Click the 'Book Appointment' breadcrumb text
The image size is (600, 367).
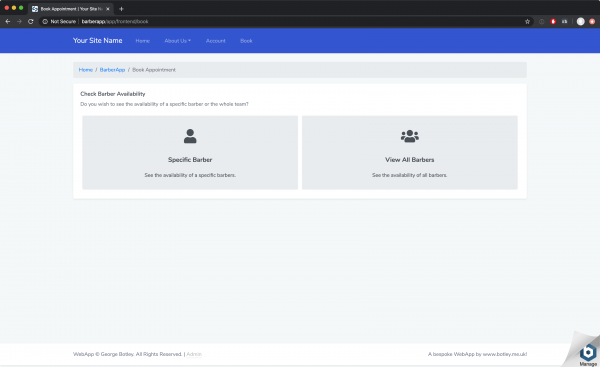coord(154,70)
